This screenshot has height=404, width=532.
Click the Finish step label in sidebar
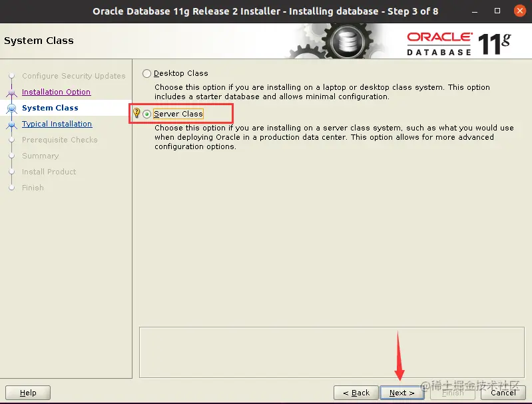tap(33, 188)
